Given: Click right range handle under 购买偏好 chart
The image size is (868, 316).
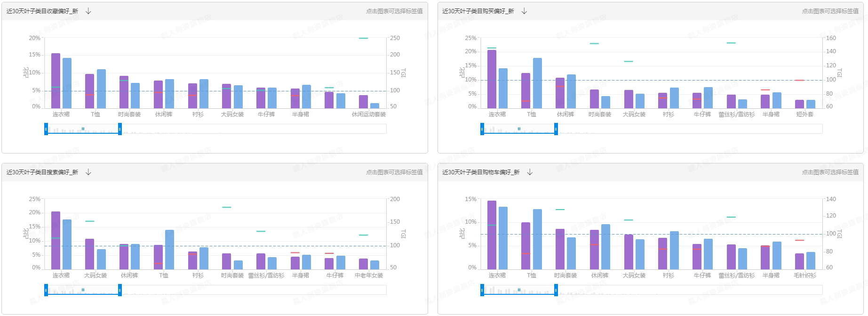Looking at the screenshot, I should [x=556, y=129].
